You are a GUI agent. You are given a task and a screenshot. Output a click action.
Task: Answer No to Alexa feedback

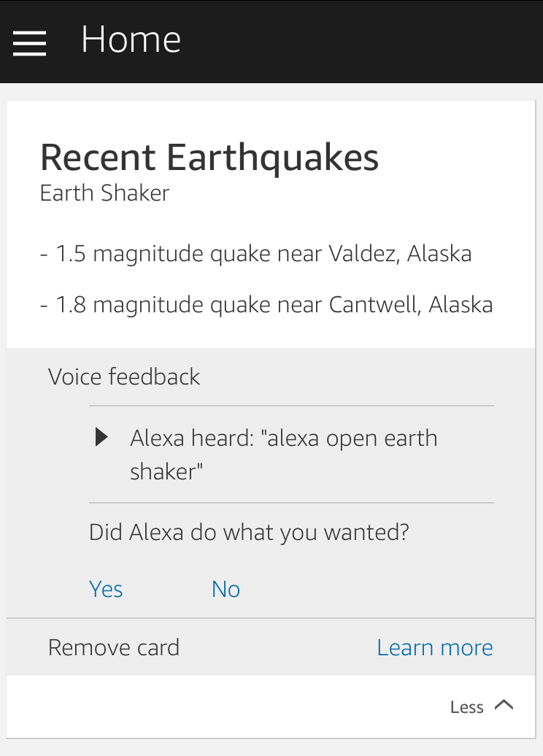click(226, 589)
